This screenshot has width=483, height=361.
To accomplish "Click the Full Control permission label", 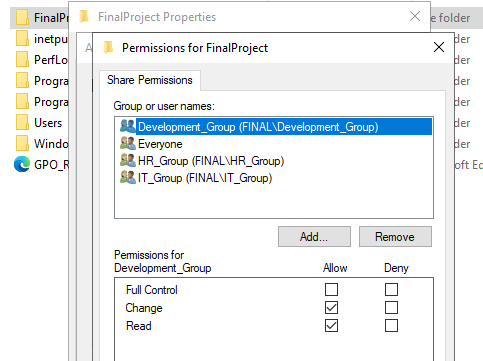I will 152,290.
